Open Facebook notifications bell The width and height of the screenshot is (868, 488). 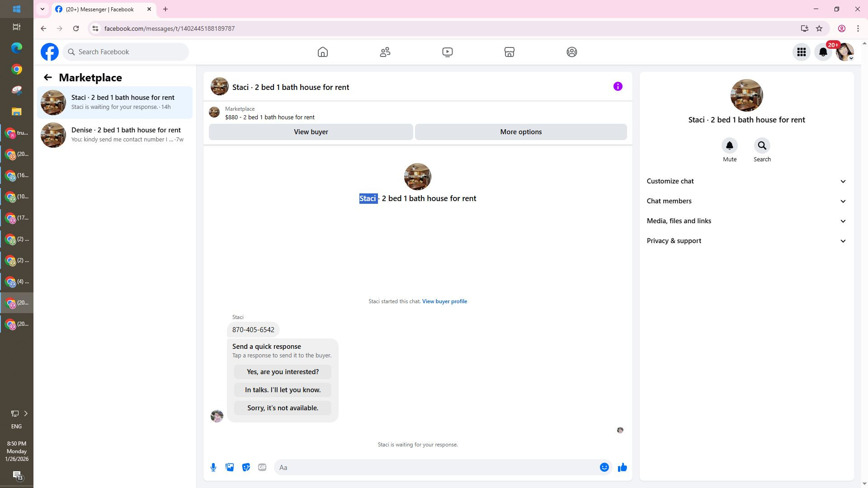tap(823, 52)
